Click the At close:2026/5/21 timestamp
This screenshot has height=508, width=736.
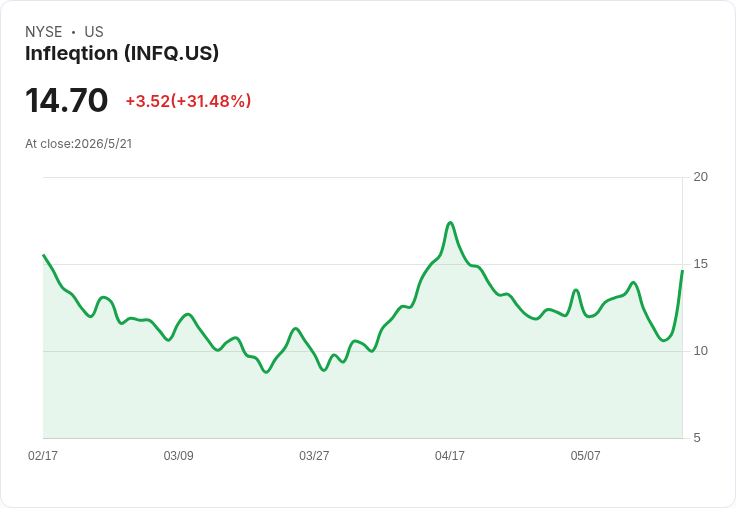click(x=79, y=144)
